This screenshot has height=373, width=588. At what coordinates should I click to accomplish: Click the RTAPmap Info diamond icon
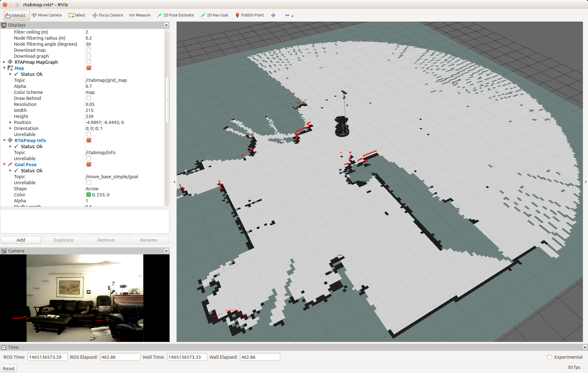10,141
